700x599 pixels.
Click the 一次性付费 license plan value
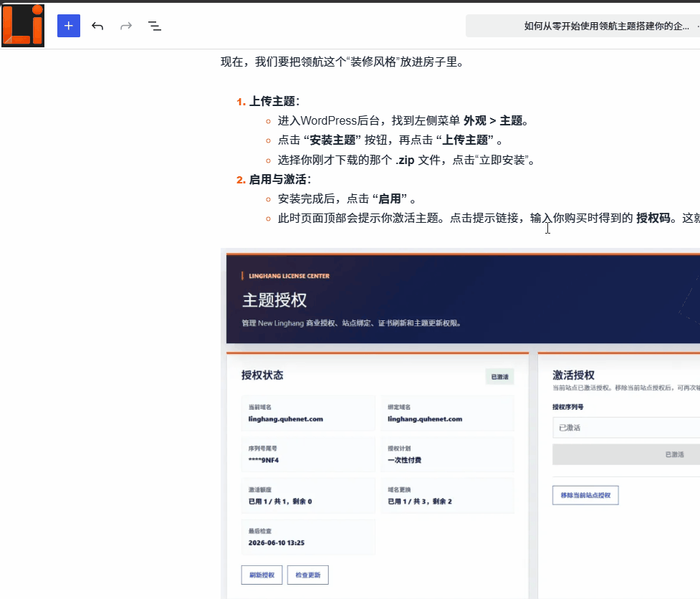point(405,460)
